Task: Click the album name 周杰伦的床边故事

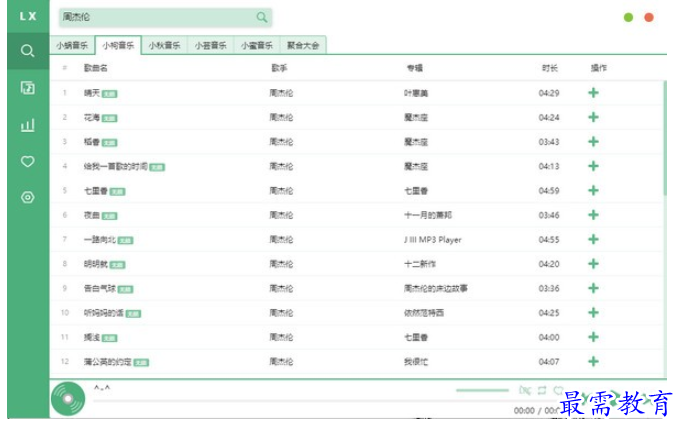Action: pyautogui.click(x=436, y=288)
